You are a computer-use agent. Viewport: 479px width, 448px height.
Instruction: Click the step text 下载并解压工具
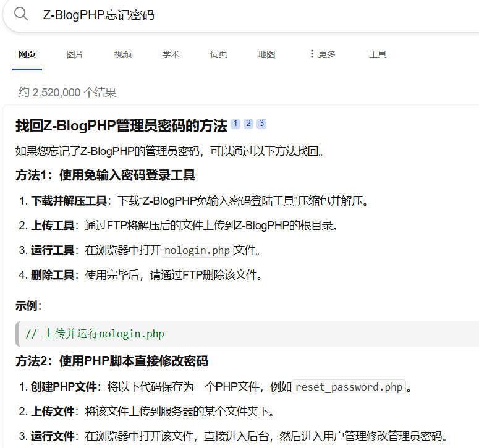(x=69, y=201)
